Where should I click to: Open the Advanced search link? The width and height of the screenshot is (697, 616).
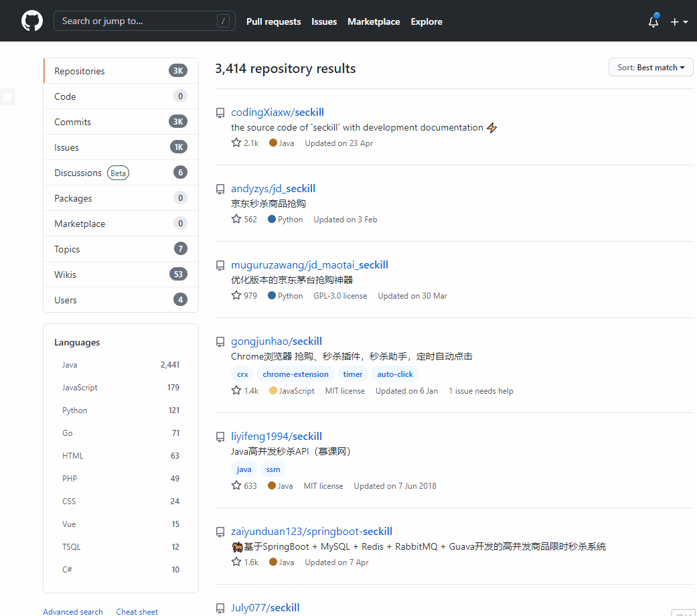(x=73, y=611)
